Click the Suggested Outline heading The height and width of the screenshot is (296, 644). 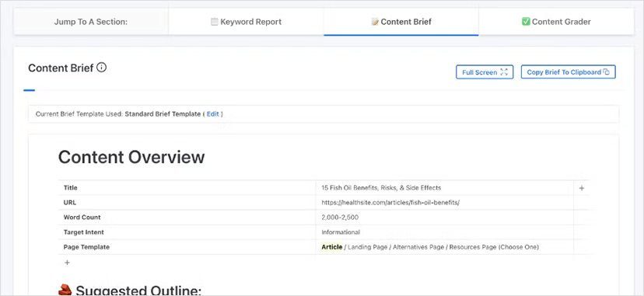click(x=138, y=291)
